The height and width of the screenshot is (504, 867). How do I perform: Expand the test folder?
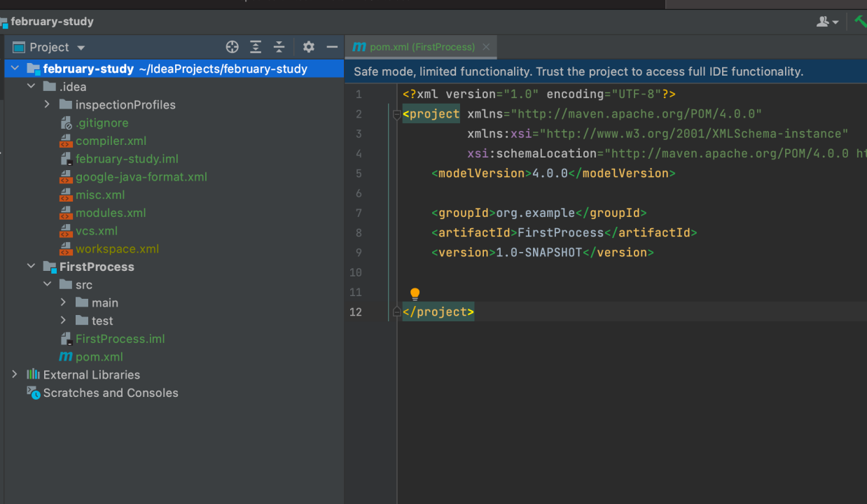click(x=63, y=321)
